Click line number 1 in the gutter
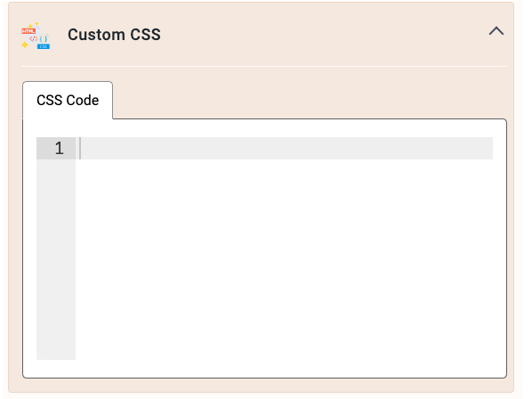 tap(59, 148)
